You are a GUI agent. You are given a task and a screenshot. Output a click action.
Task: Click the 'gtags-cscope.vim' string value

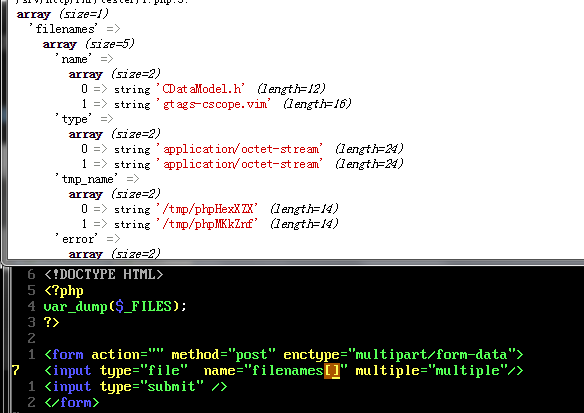[x=214, y=104]
